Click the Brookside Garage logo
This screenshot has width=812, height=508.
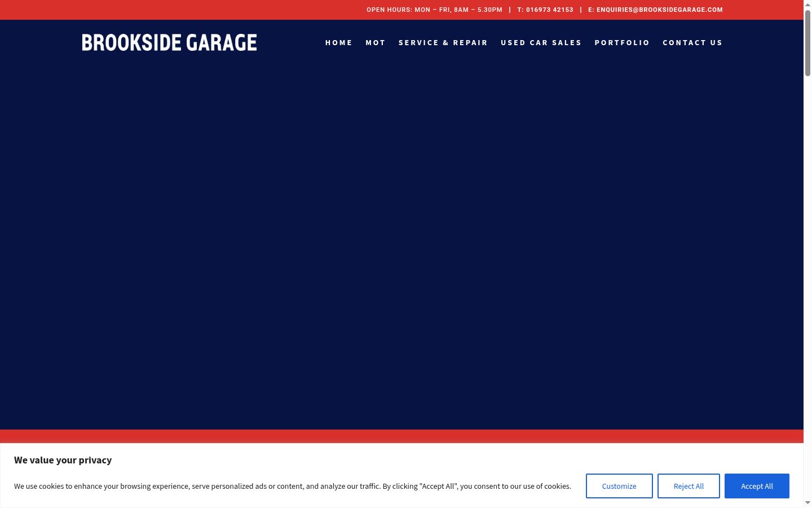[169, 42]
